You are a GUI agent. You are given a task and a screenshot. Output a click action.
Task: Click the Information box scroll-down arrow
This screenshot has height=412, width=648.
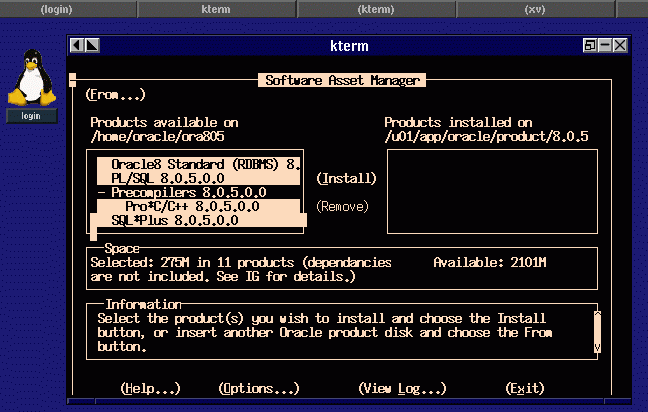597,347
